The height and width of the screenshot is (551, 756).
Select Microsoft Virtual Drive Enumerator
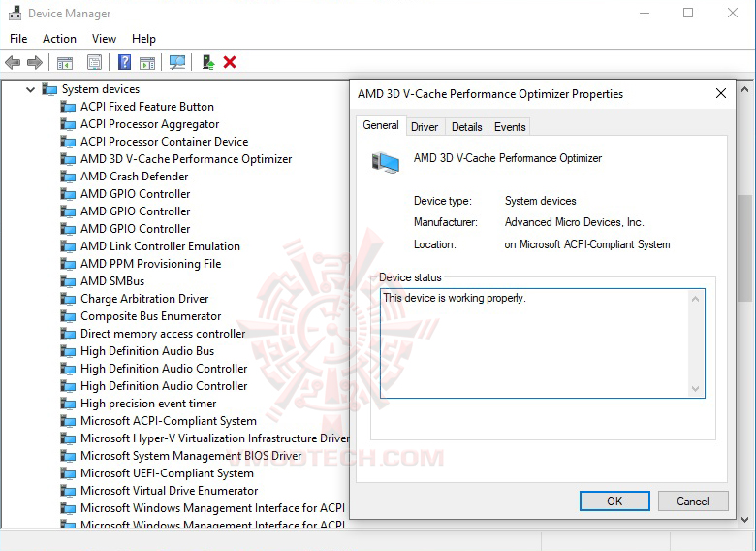(169, 491)
